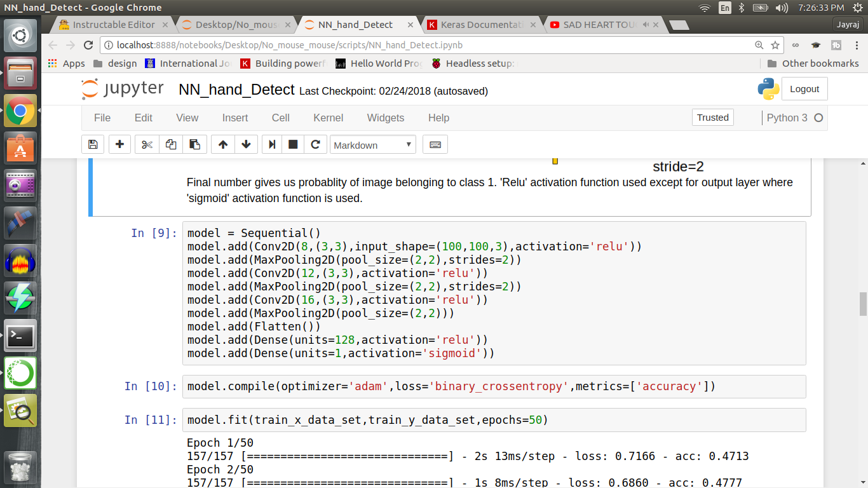Screen dimensions: 868x488
Task: Open Terminal from the Ubuntu dock
Action: pyautogui.click(x=20, y=335)
